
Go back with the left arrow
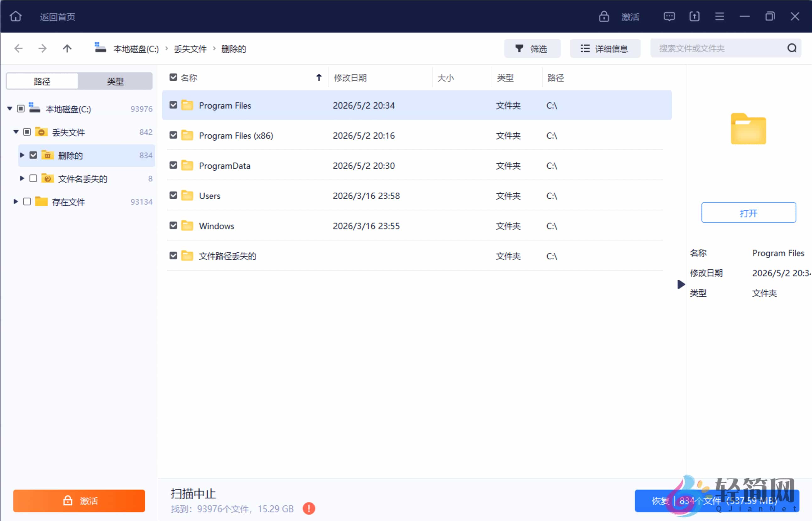click(18, 48)
